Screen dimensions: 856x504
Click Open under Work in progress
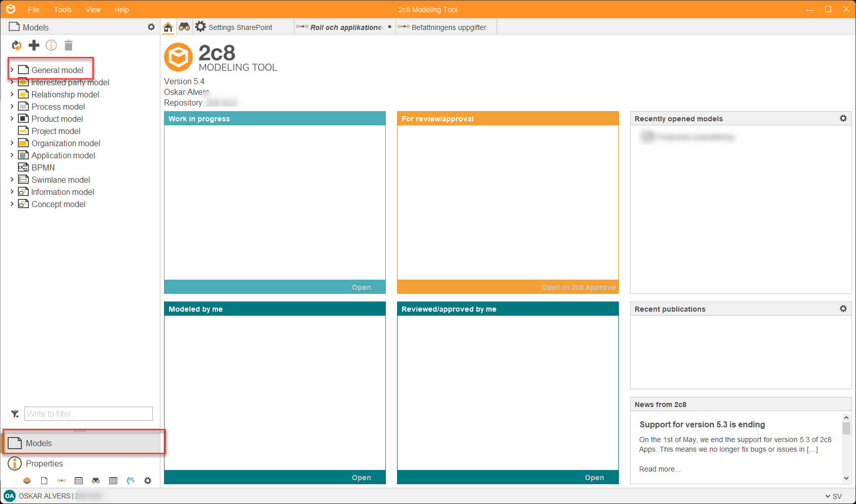tap(361, 287)
